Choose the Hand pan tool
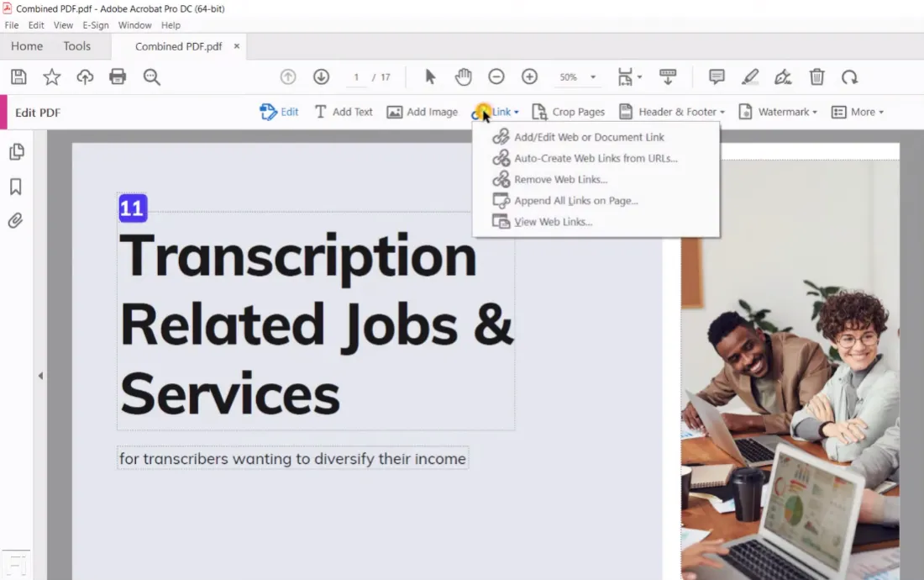The height and width of the screenshot is (580, 924). [x=464, y=76]
